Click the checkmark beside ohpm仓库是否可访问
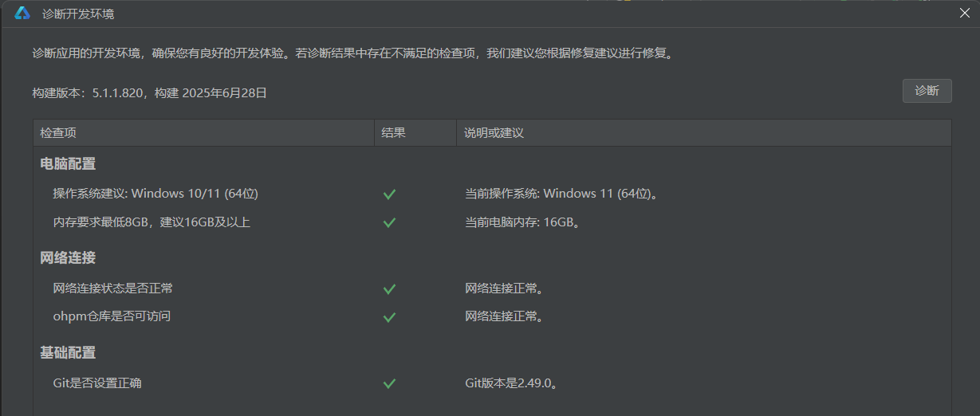The width and height of the screenshot is (980, 416). pos(389,317)
